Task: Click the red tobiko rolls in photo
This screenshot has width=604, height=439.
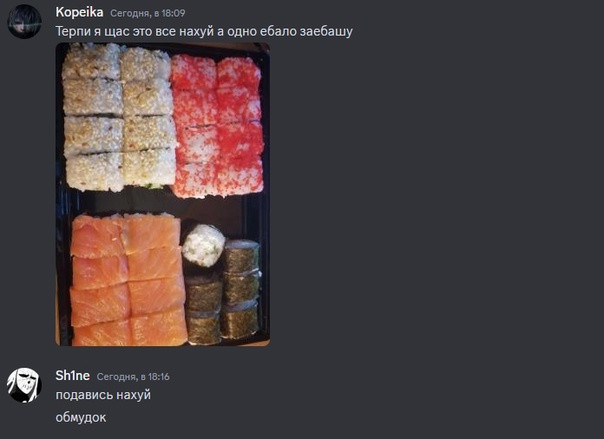Action: pyautogui.click(x=218, y=126)
